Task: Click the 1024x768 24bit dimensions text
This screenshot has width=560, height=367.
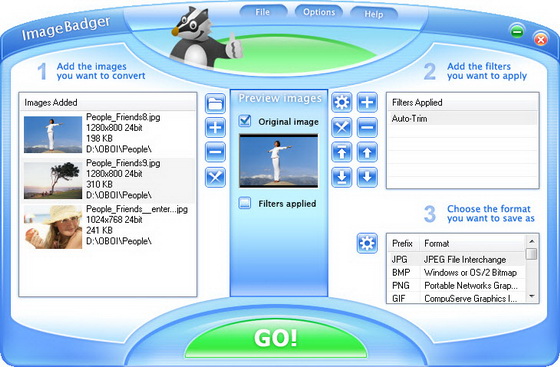Action: (114, 220)
